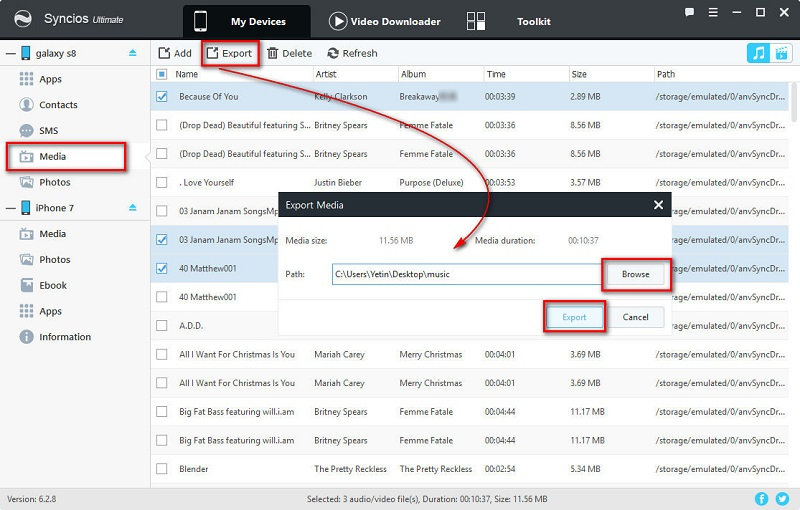Click the Refresh toolbar button

pos(353,53)
